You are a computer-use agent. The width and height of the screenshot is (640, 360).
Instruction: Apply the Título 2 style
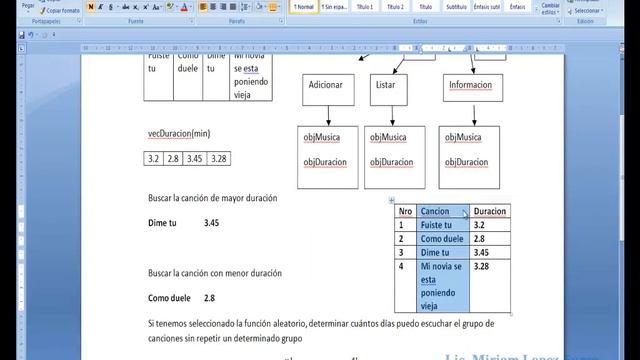click(395, 7)
